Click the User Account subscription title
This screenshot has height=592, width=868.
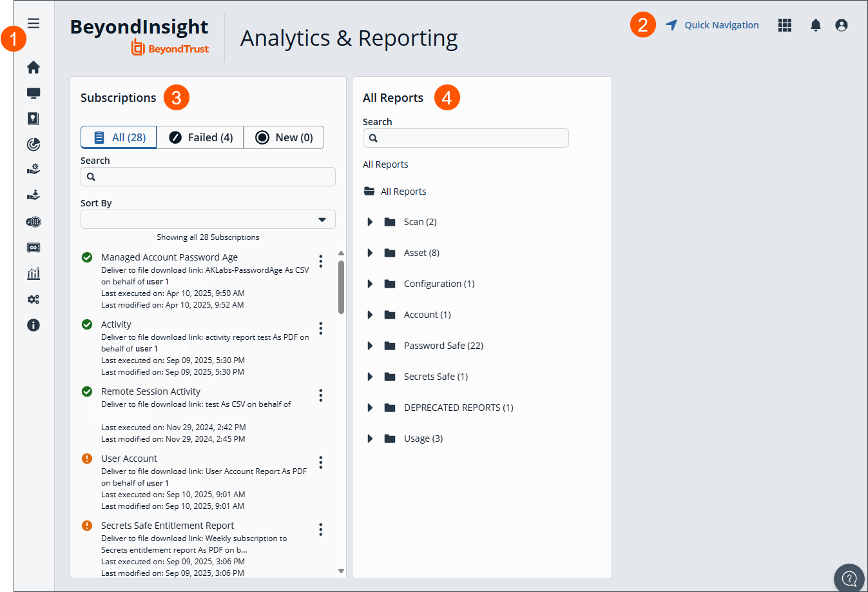coord(129,459)
